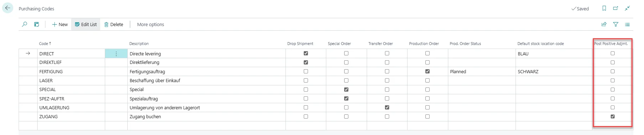Click the Description column header
Viewport: 644px width, 135px height.
pyautogui.click(x=139, y=44)
